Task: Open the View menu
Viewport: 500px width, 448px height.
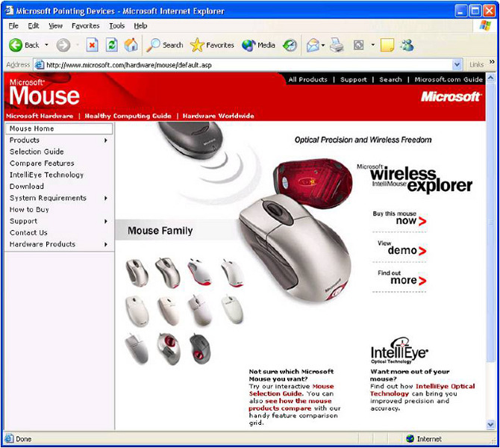Action: [55, 26]
